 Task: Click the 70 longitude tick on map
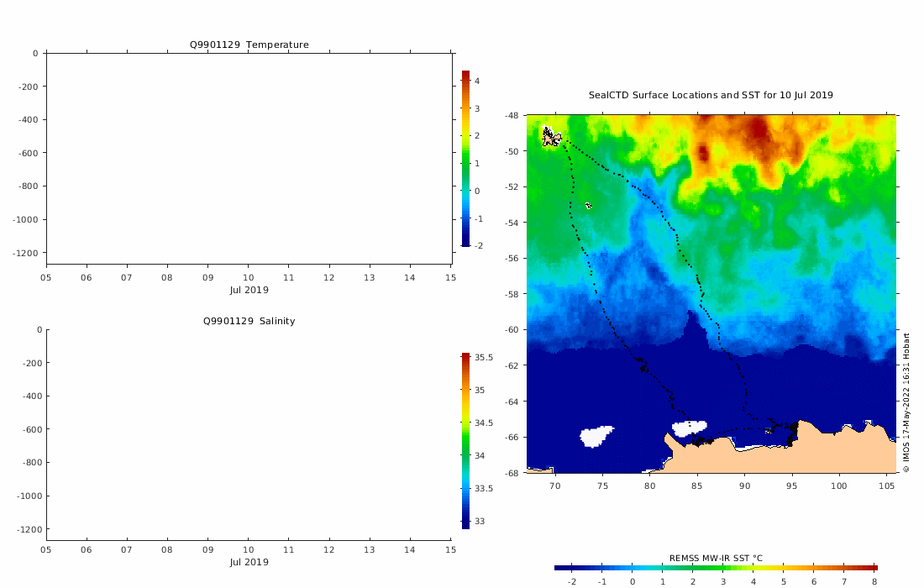click(554, 486)
